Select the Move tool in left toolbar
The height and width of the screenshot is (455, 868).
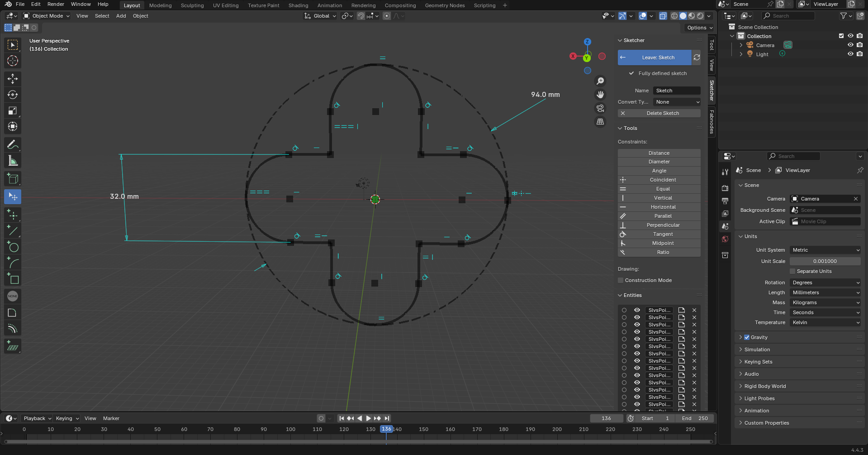(x=13, y=79)
